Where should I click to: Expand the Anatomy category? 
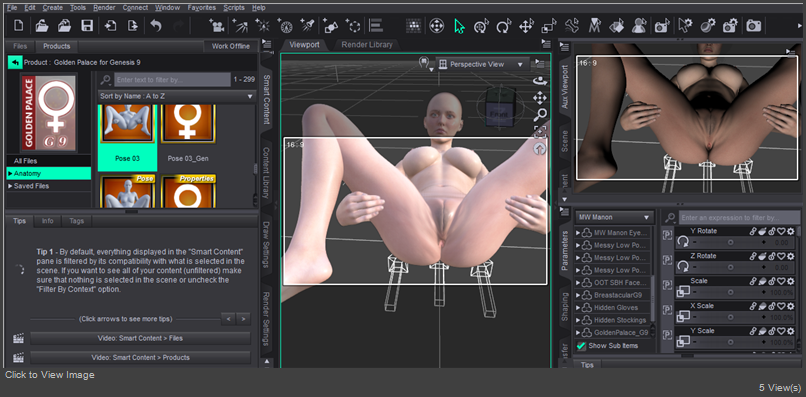click(10, 174)
